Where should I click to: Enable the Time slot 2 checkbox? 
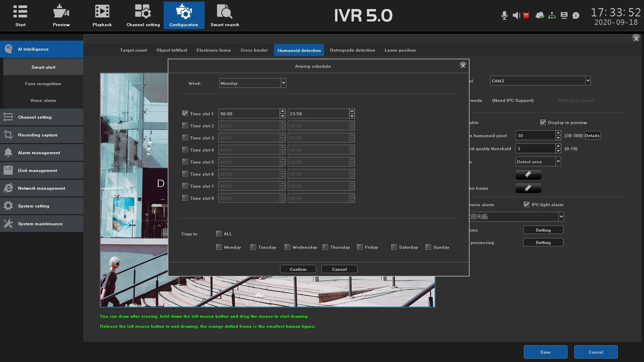185,126
